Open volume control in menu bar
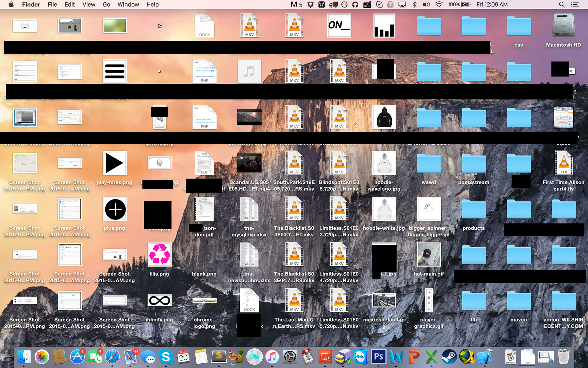The image size is (588, 368). pos(426,5)
